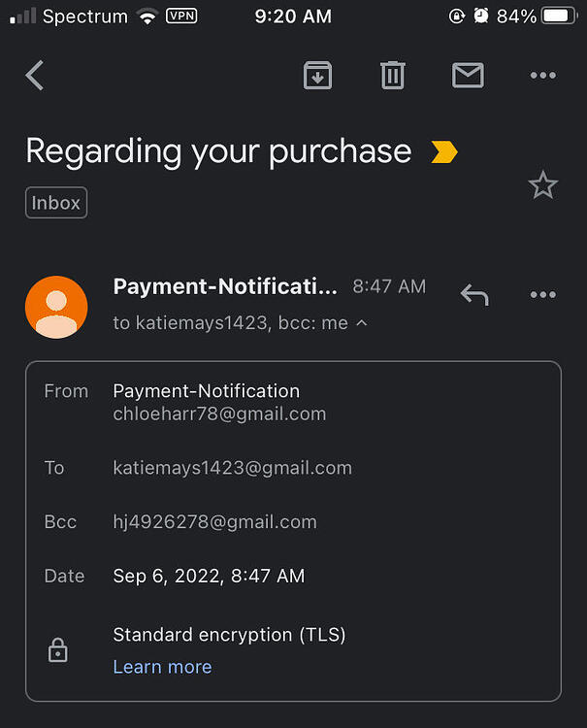Tap the Payment-Notificati... sender name

click(225, 286)
